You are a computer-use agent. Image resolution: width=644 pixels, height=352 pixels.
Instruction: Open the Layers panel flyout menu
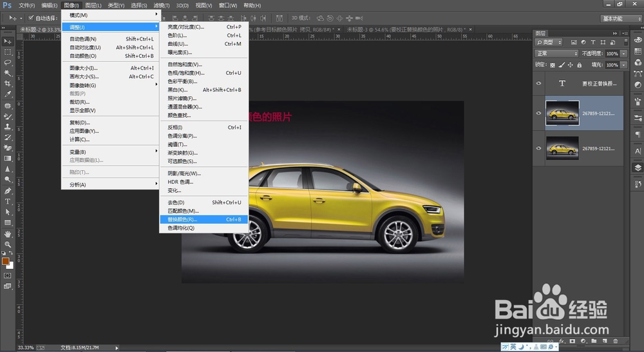[625, 33]
